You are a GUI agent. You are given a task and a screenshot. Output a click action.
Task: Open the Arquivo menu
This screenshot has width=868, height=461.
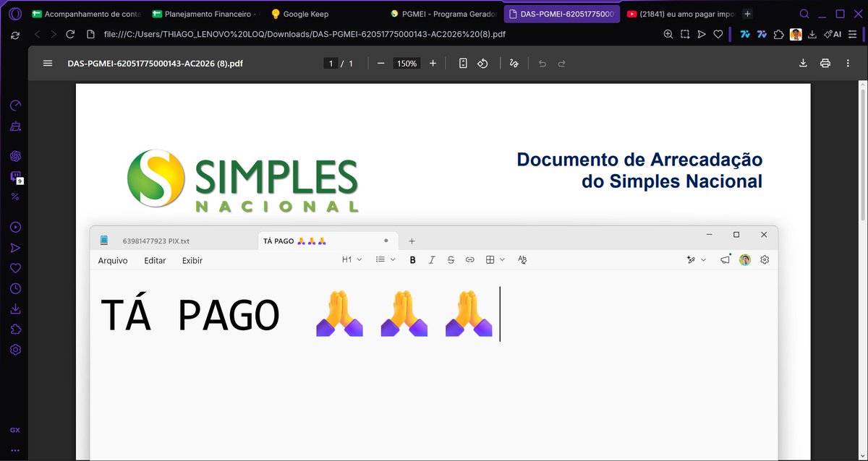point(113,261)
